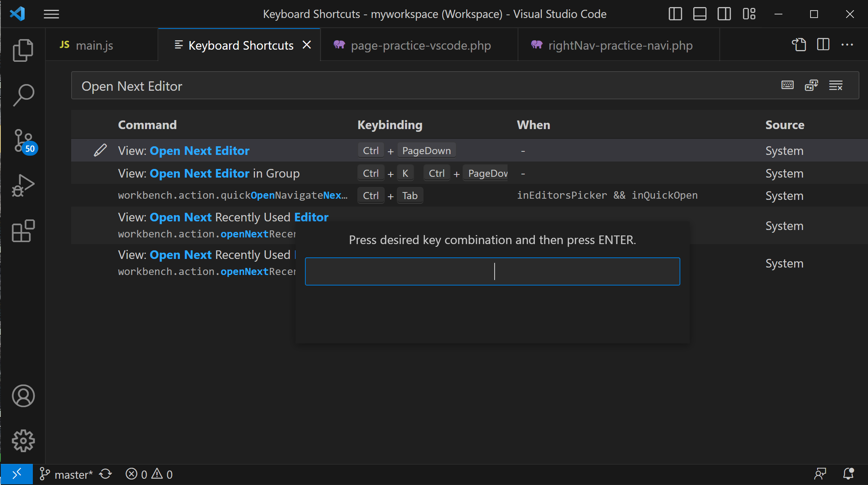868x485 pixels.
Task: Click pencil icon to change Open Next Editor keybinding
Action: coord(100,150)
